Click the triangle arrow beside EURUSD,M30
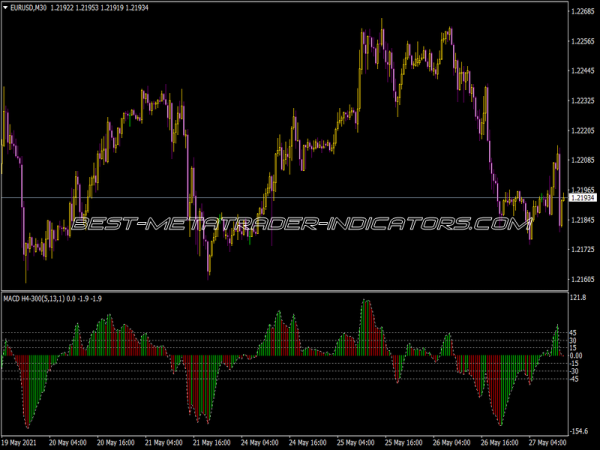 pyautogui.click(x=7, y=9)
